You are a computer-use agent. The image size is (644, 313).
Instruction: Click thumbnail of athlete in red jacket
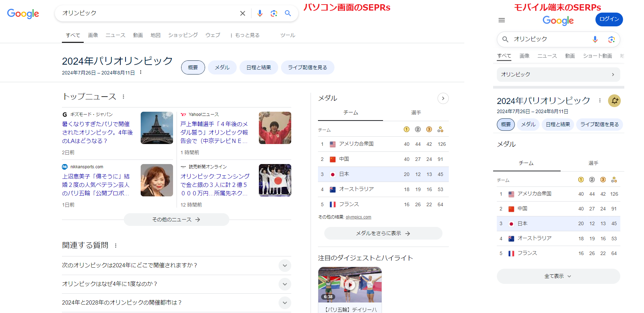[x=275, y=128]
